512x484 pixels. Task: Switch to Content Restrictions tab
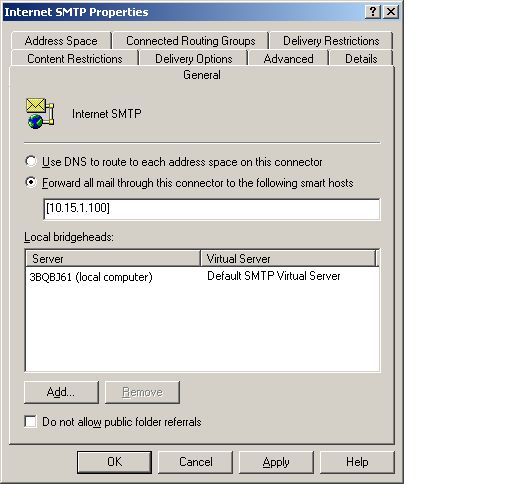point(75,59)
